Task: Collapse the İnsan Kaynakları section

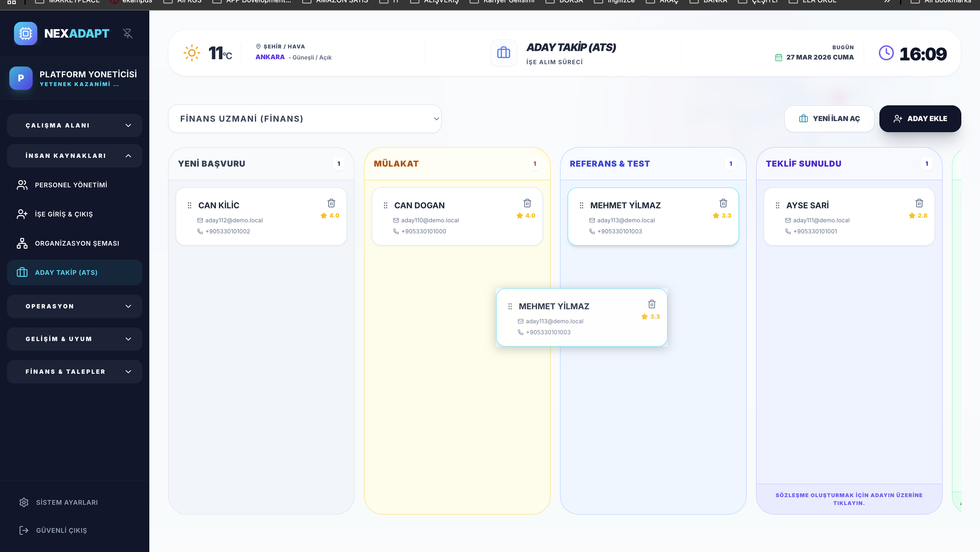Action: (x=75, y=156)
